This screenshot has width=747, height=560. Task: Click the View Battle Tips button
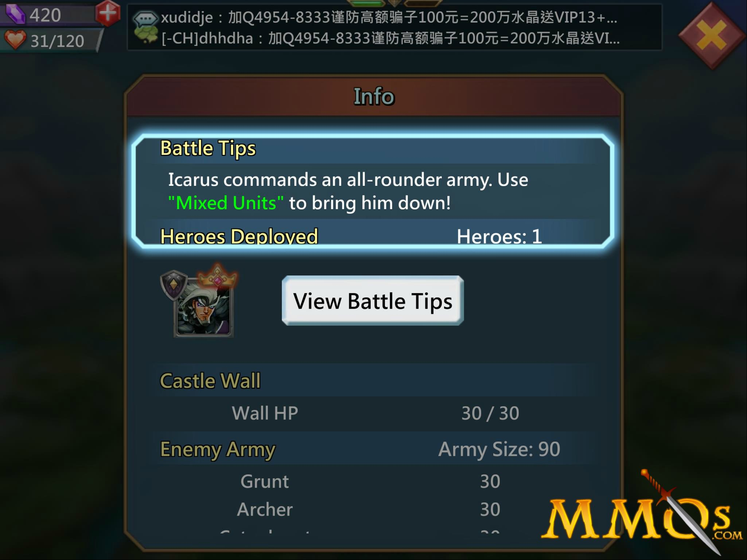(373, 301)
